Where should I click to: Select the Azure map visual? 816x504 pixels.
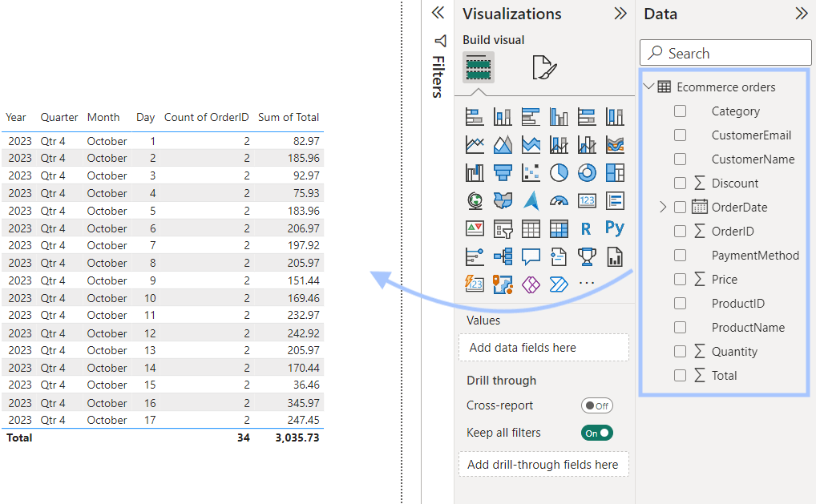531,201
